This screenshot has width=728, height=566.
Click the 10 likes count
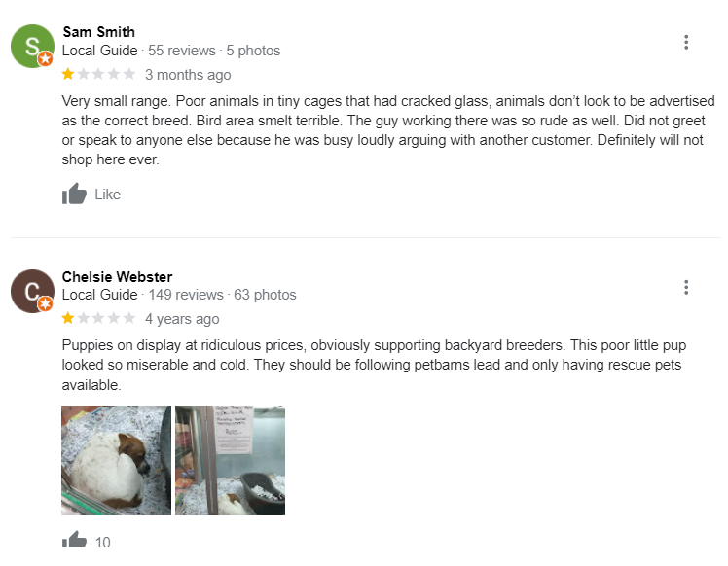tap(102, 542)
